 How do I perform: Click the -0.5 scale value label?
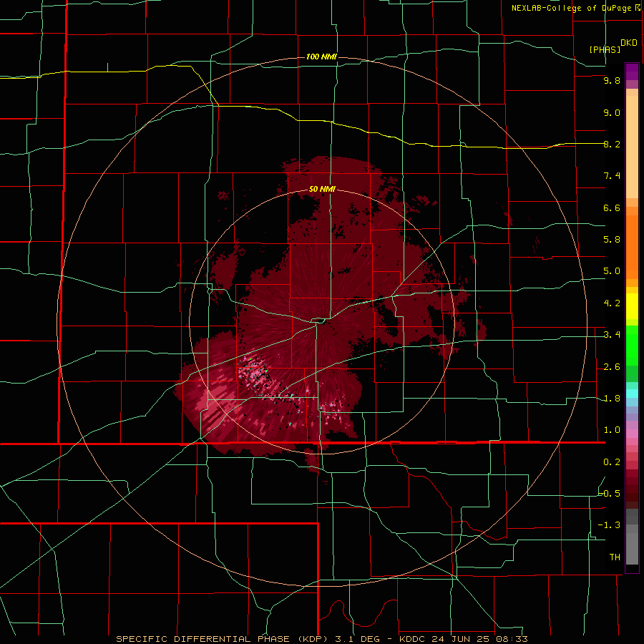(610, 493)
